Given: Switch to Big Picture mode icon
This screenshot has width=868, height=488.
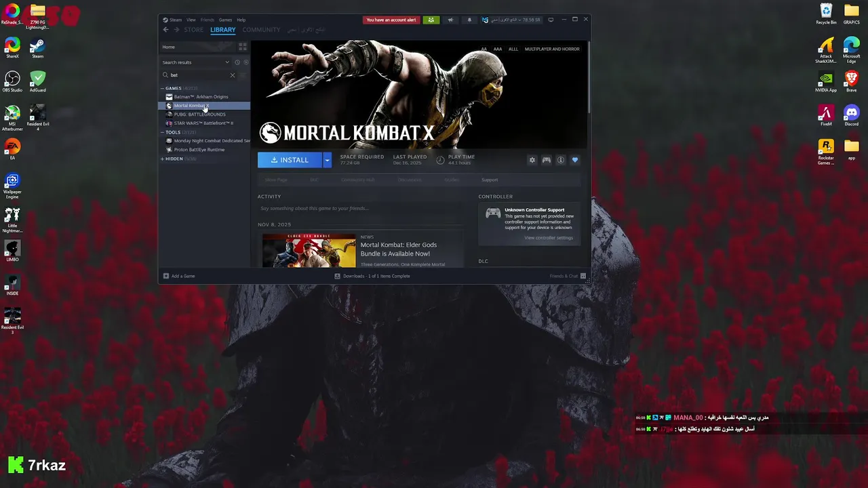Looking at the screenshot, I should pos(551,20).
